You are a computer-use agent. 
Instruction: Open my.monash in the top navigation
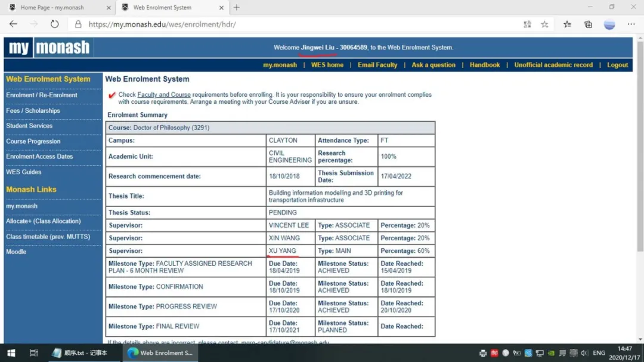pyautogui.click(x=280, y=65)
